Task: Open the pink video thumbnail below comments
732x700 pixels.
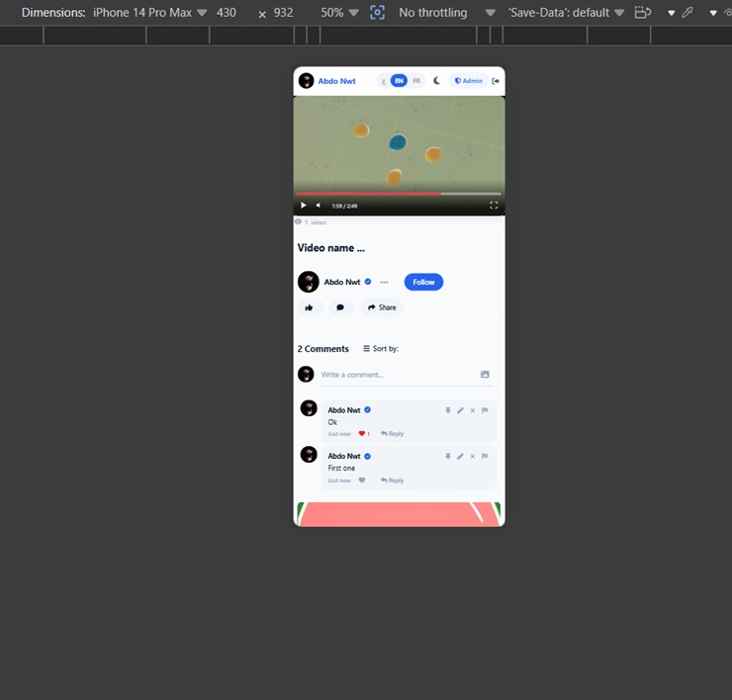Action: point(399,514)
